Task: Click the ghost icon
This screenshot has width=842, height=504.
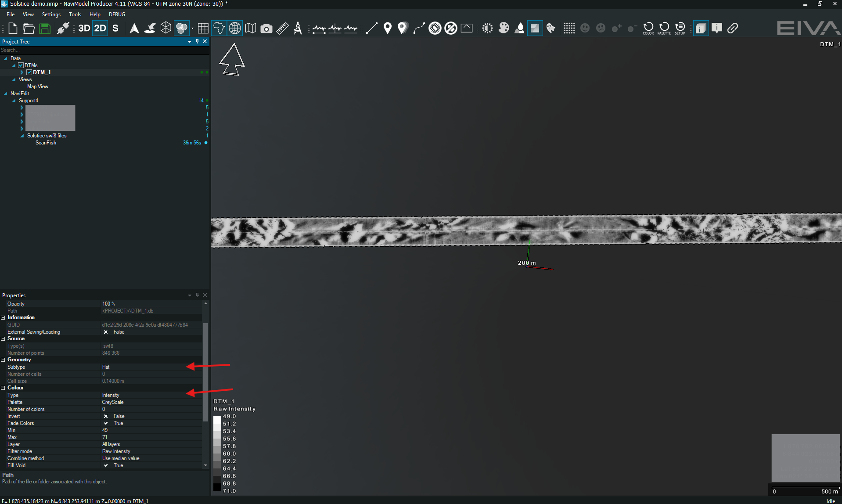Action: point(551,29)
